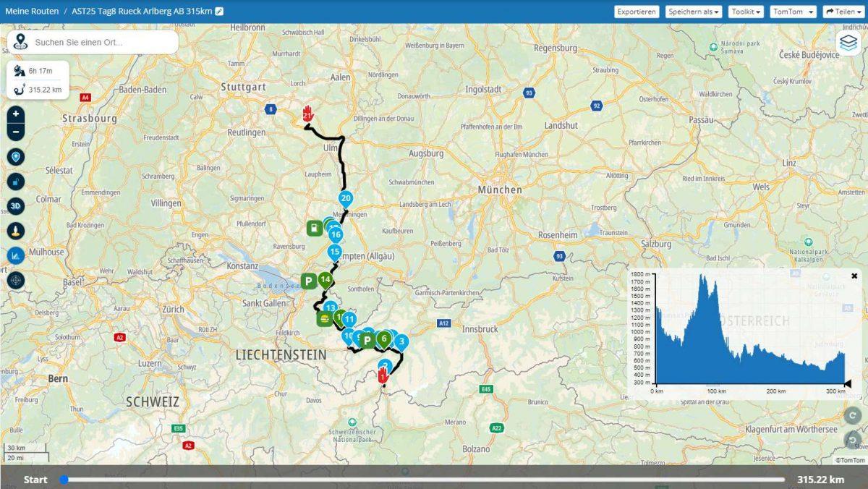Edit the route name with pencil icon

pos(219,12)
